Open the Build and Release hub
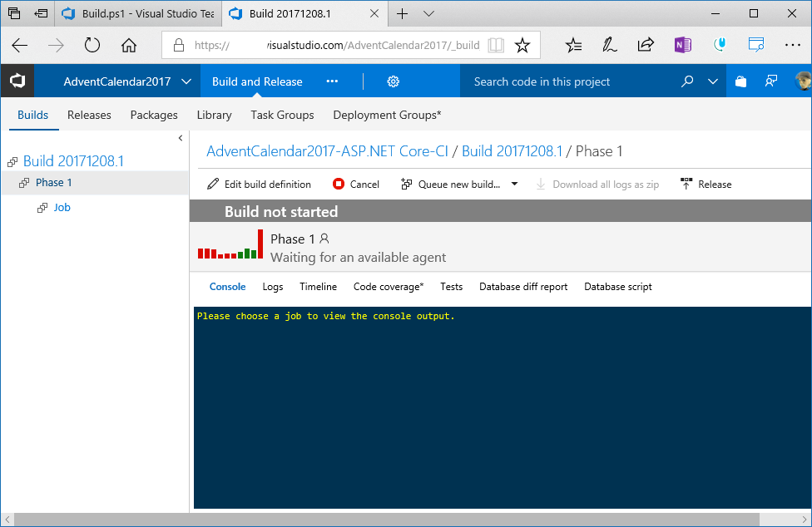This screenshot has width=812, height=527. click(x=257, y=81)
